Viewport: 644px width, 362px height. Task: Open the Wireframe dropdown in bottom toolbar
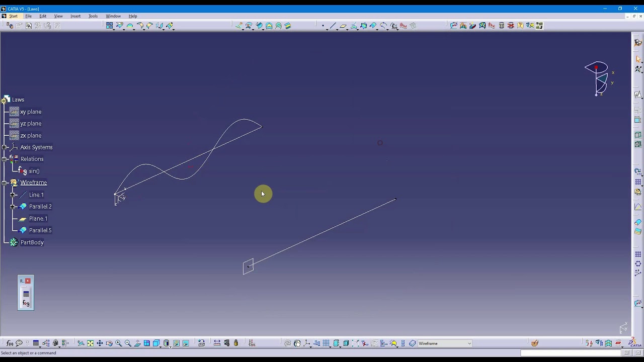[x=469, y=343]
